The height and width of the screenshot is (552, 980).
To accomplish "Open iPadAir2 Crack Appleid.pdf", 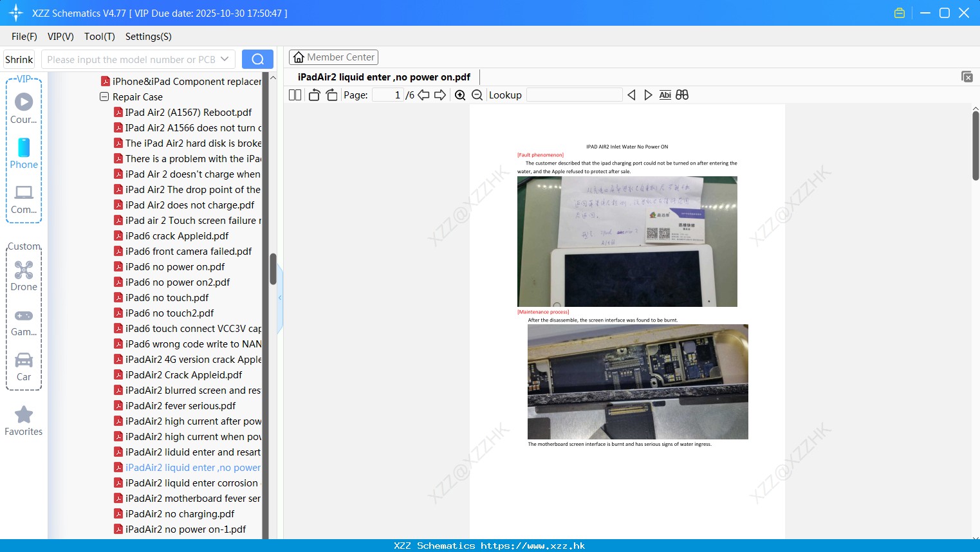I will (x=178, y=375).
